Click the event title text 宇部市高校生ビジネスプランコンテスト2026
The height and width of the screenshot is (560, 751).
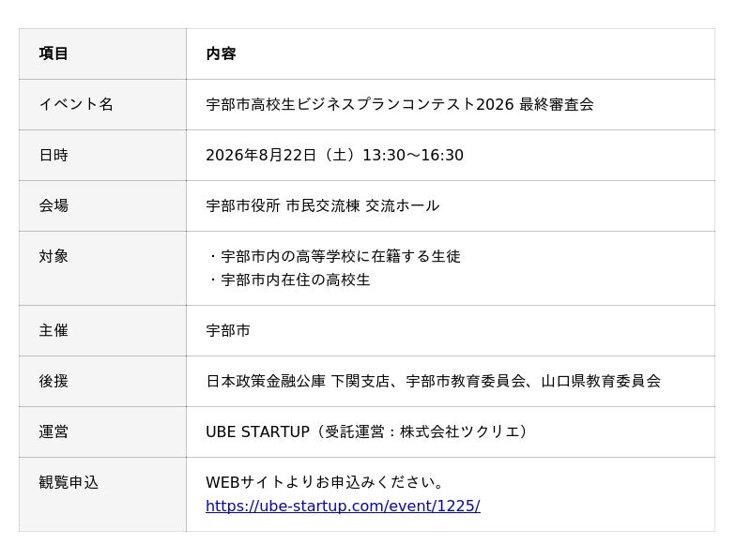point(360,104)
